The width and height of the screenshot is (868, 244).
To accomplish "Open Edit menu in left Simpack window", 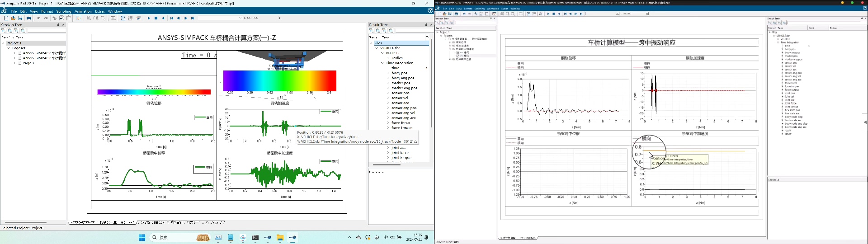I will click(x=24, y=11).
